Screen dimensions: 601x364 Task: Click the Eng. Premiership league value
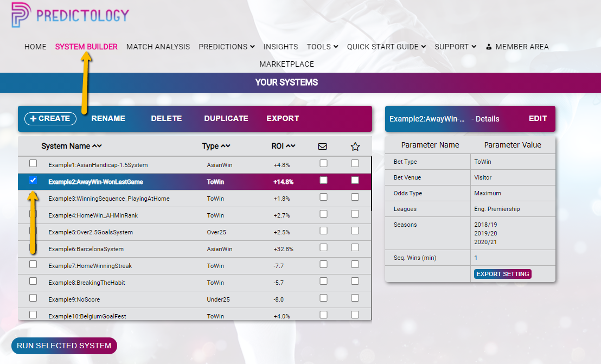pyautogui.click(x=497, y=209)
